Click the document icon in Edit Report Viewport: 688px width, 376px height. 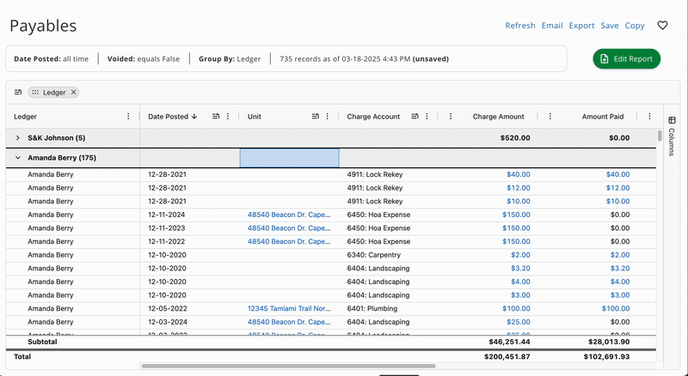pyautogui.click(x=604, y=59)
